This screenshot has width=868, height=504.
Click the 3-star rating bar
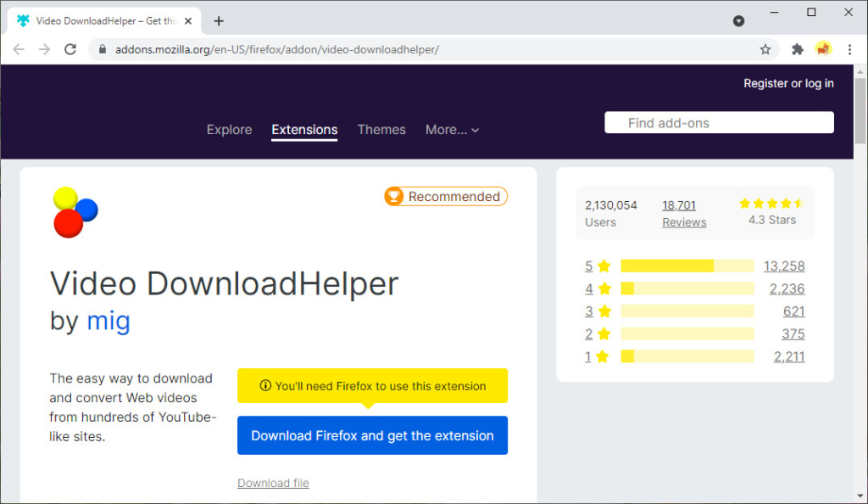(x=687, y=311)
